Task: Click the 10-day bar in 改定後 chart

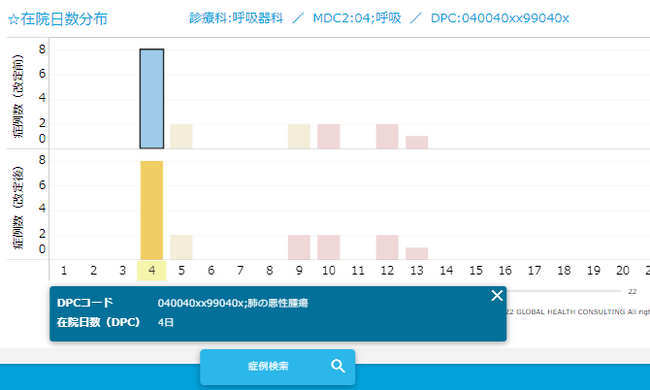Action: pyautogui.click(x=328, y=247)
